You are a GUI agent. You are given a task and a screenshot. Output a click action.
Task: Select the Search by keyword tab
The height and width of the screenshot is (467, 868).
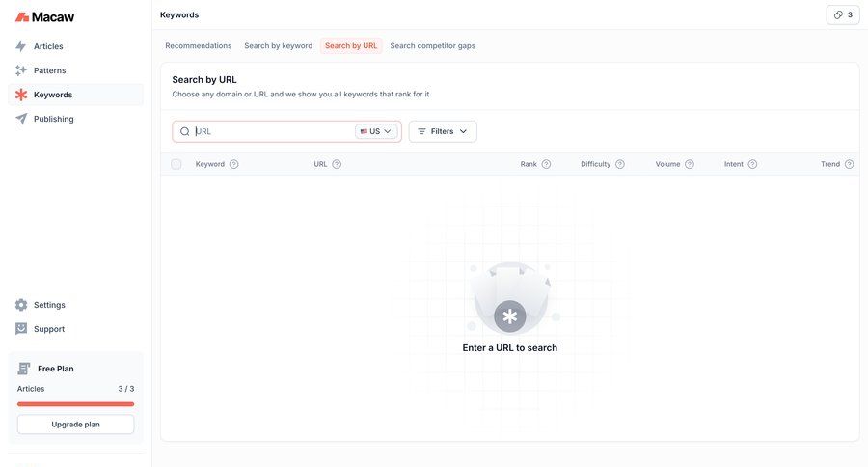click(x=278, y=45)
